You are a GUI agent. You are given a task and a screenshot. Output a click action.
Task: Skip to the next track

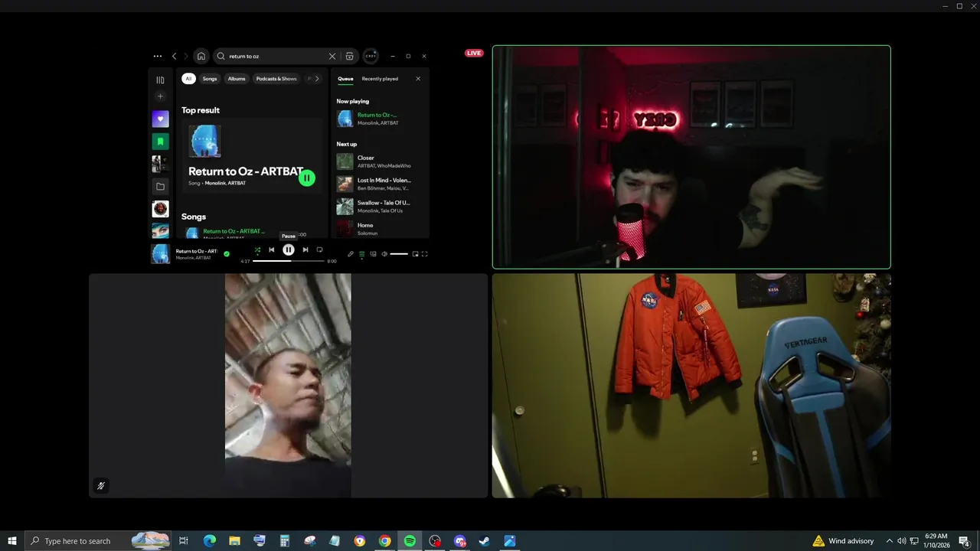click(x=305, y=249)
